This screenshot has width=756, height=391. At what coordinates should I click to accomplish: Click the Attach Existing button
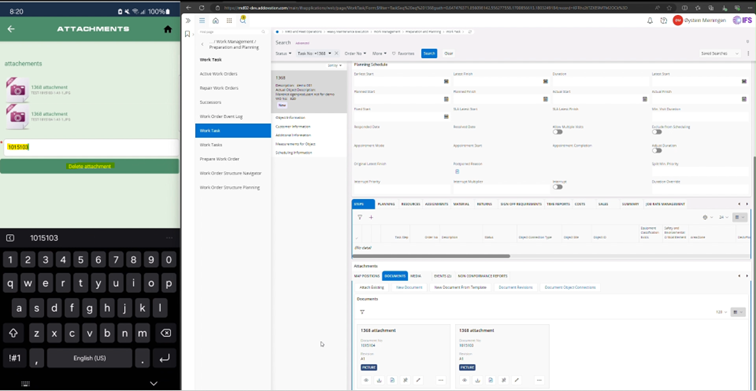(x=372, y=287)
